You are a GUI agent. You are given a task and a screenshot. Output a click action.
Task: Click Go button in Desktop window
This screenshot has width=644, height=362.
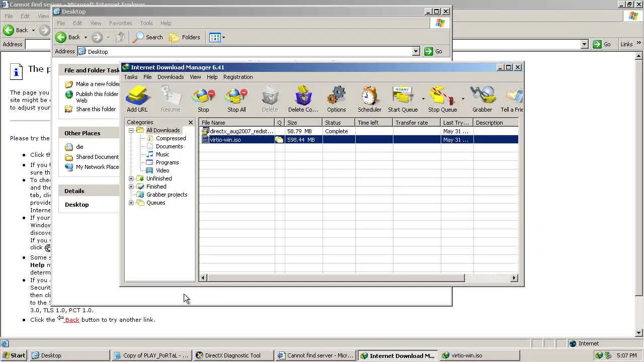coord(433,51)
